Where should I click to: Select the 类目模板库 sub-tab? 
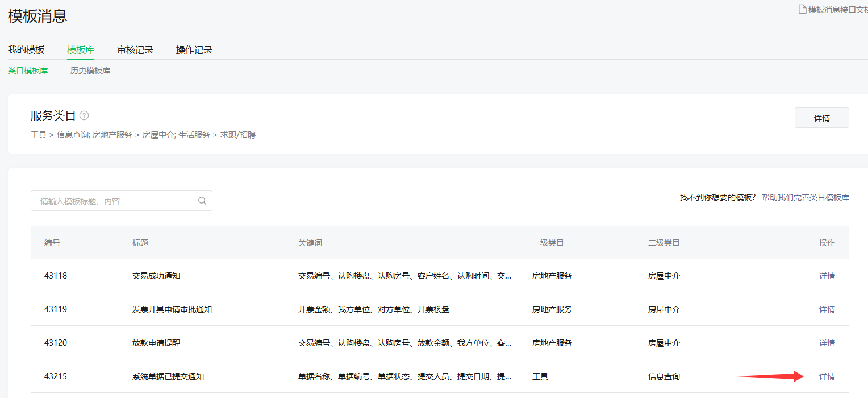point(28,71)
